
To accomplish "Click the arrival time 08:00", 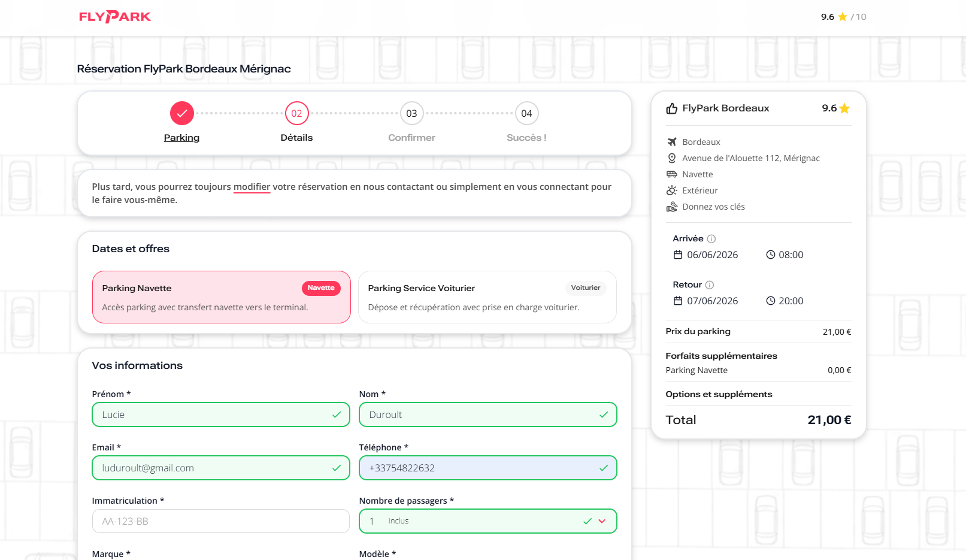I will pyautogui.click(x=791, y=255).
